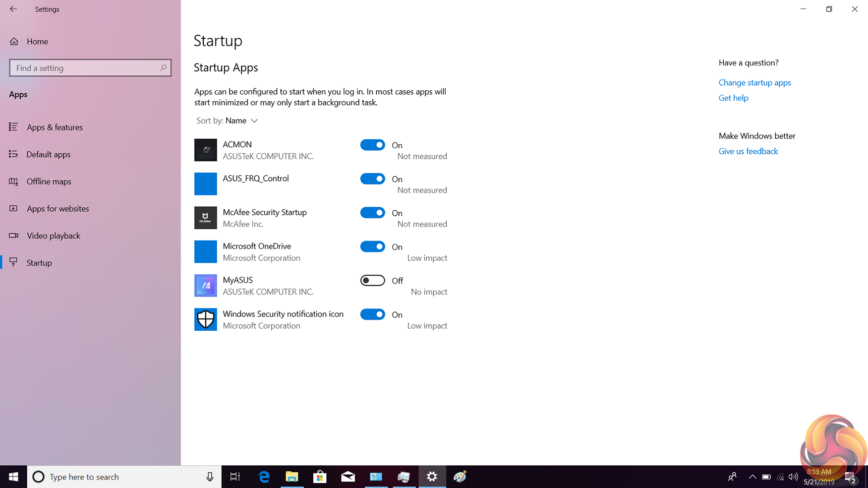Go back using the Settings back arrow
Viewport: 868px width, 488px height.
point(13,9)
